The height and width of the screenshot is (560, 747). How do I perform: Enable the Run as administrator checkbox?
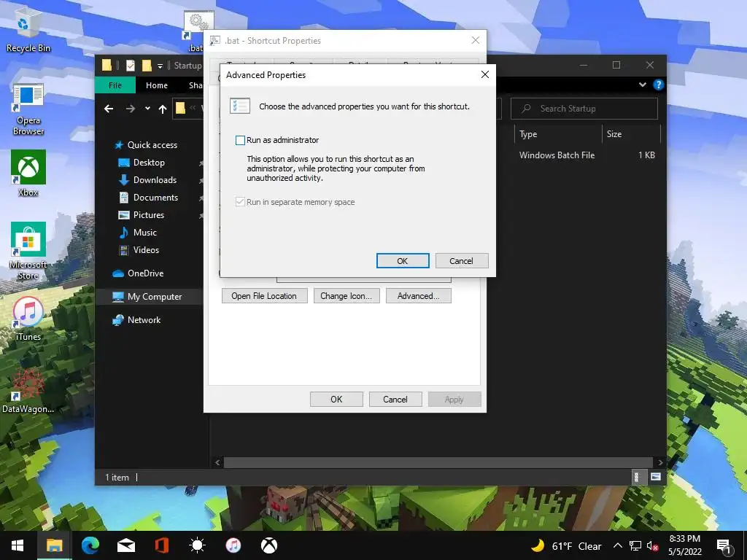coord(240,141)
